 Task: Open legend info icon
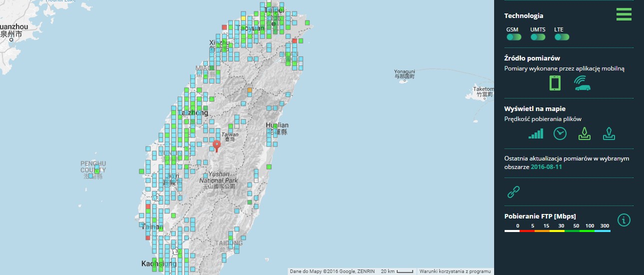tap(624, 219)
